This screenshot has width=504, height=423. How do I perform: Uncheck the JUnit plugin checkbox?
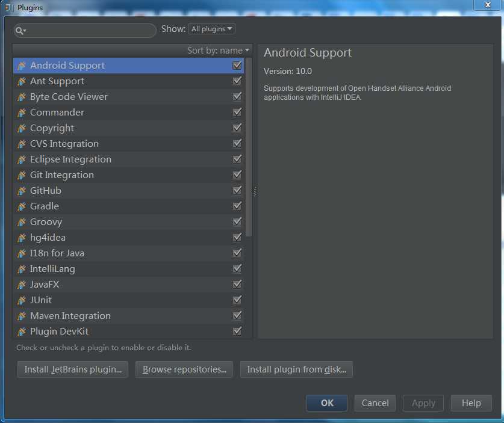pos(237,300)
